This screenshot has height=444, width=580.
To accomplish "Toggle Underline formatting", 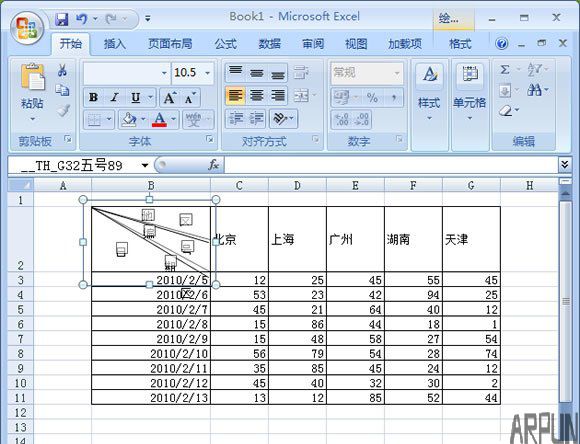I will 135,98.
